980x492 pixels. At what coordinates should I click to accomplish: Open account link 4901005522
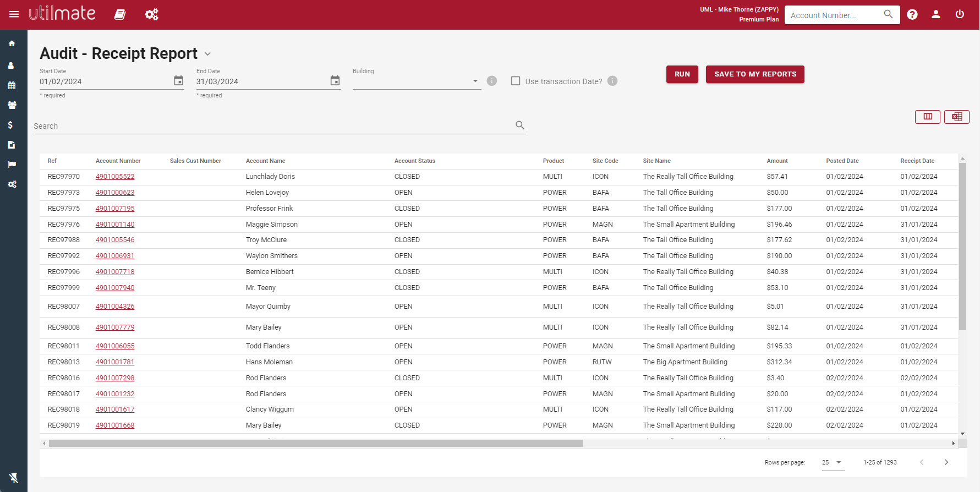tap(115, 177)
